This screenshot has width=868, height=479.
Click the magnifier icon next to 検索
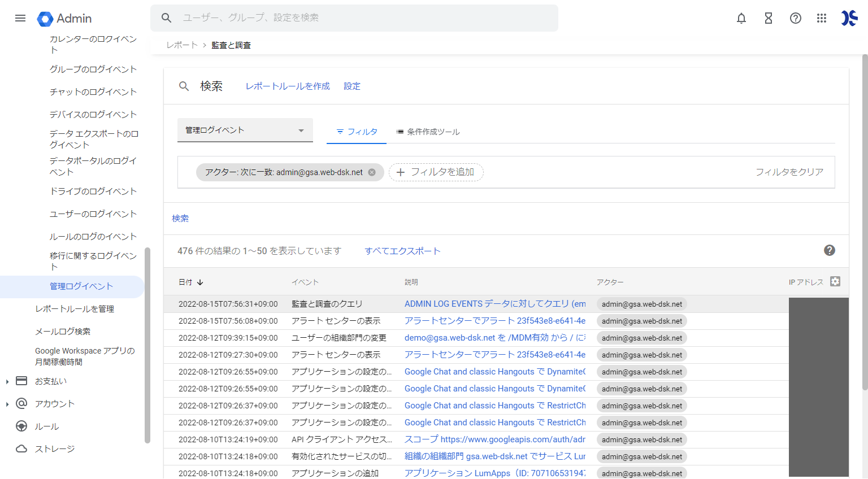click(184, 86)
